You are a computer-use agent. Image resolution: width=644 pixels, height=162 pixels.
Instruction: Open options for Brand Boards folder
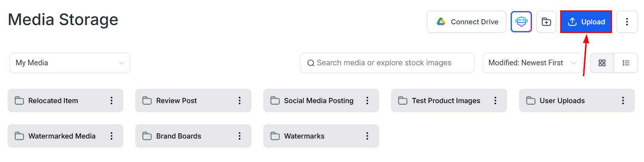pyautogui.click(x=239, y=136)
